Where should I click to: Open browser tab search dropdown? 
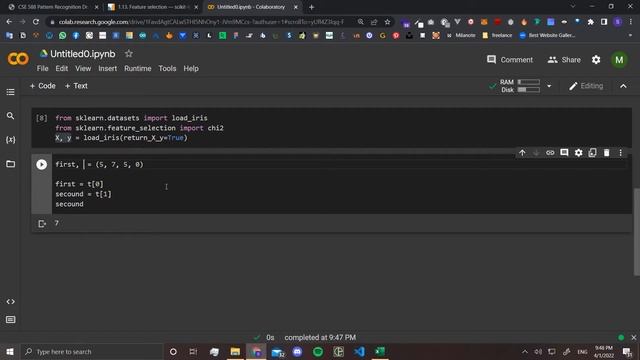click(x=572, y=7)
